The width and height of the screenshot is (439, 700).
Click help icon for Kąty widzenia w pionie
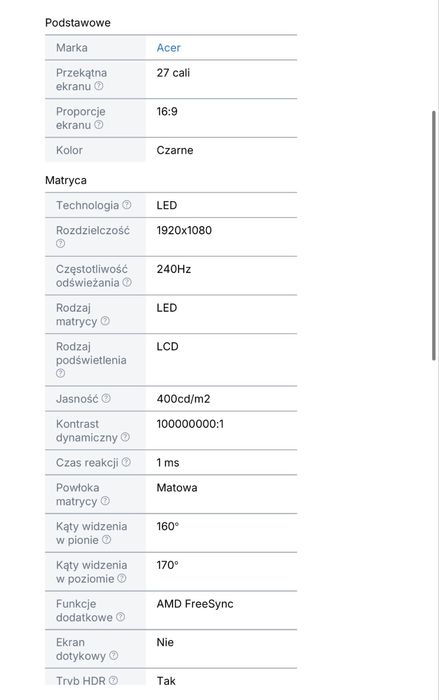tap(106, 539)
